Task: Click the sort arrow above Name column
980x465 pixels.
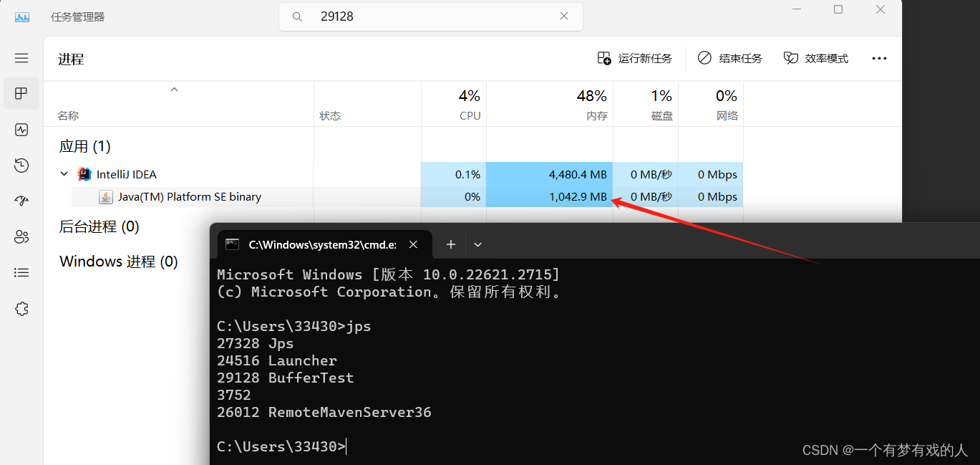Action: coord(174,90)
